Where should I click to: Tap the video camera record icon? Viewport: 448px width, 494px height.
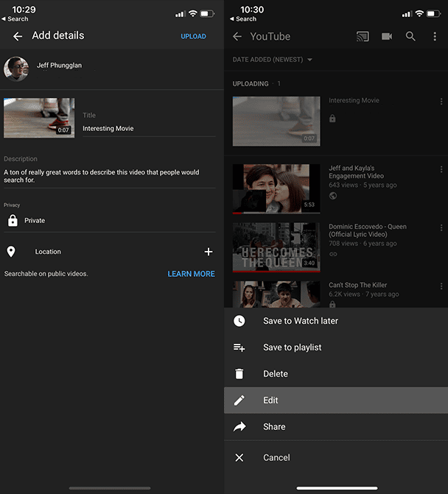pyautogui.click(x=387, y=36)
